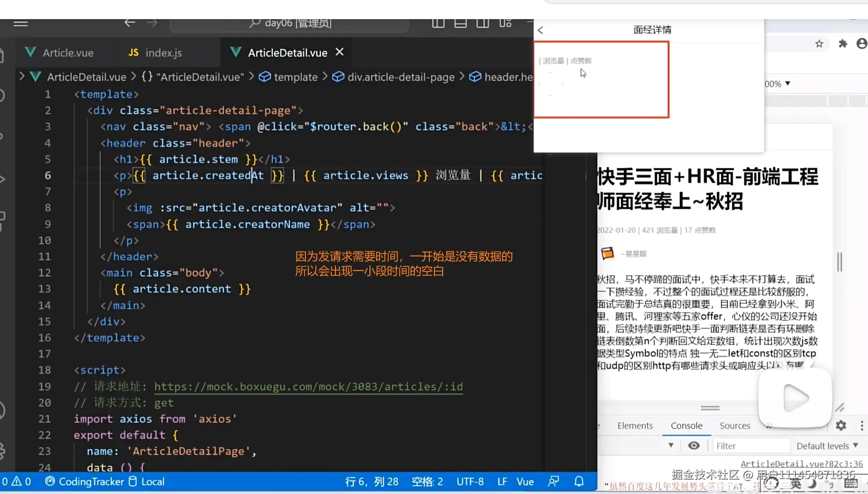The height and width of the screenshot is (494, 868).
Task: Open the browser profile avatar icon
Action: click(861, 44)
